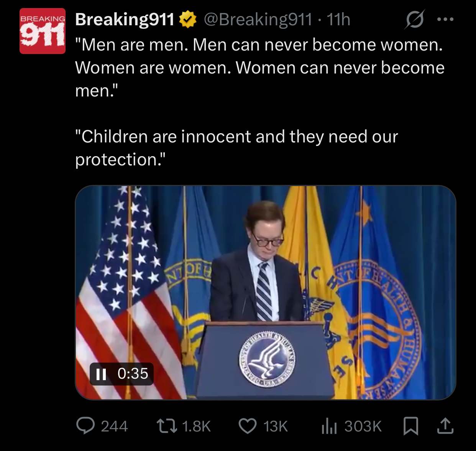The height and width of the screenshot is (451, 476).
Task: Open the @Breaking911 handle link
Action: [x=258, y=20]
